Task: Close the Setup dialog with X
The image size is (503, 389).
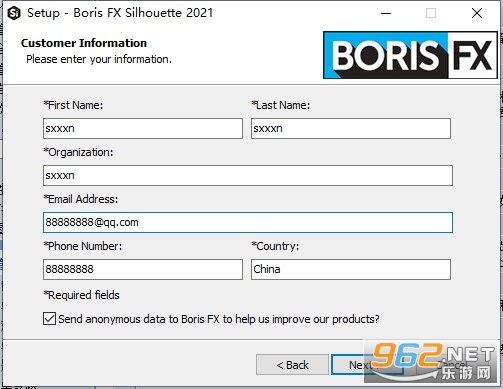Action: [477, 13]
